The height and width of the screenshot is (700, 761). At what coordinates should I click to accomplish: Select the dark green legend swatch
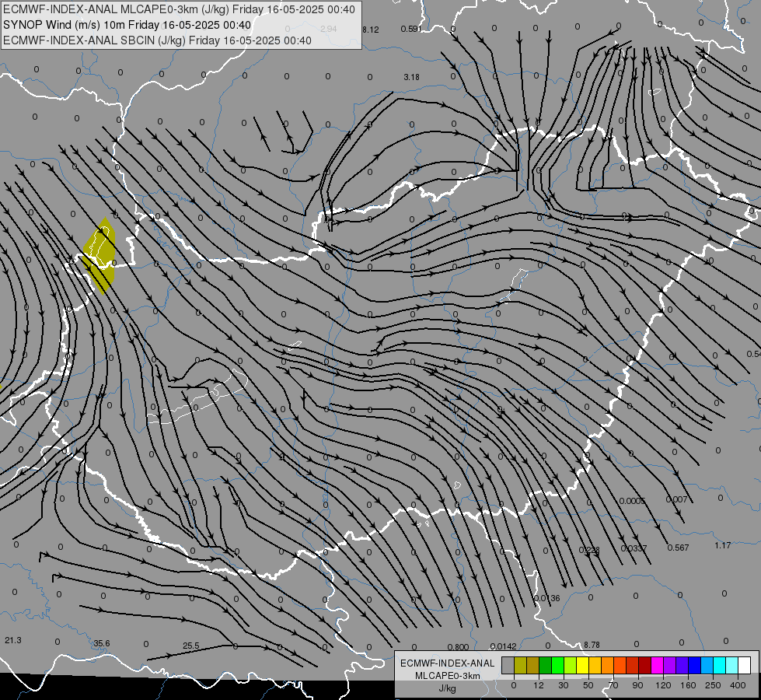[x=546, y=665]
